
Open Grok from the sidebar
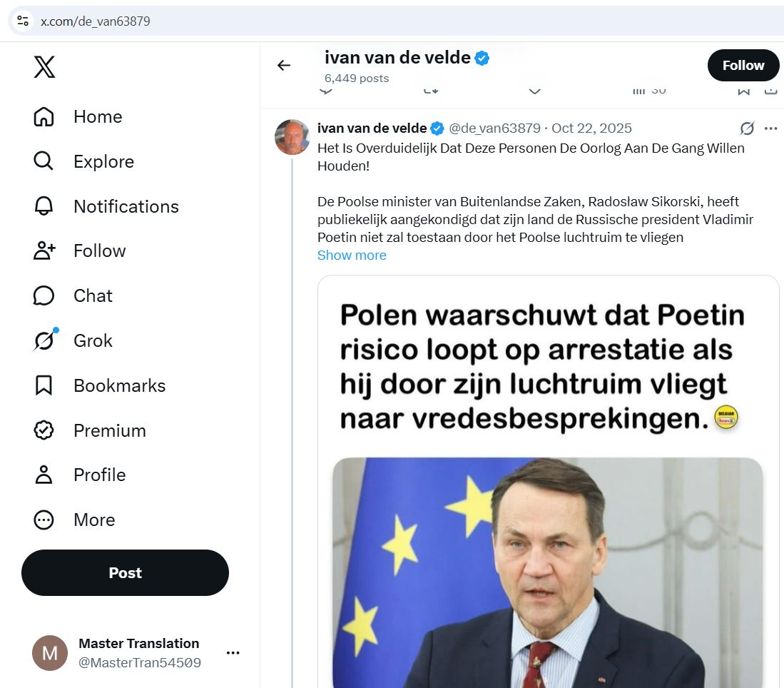(x=73, y=340)
